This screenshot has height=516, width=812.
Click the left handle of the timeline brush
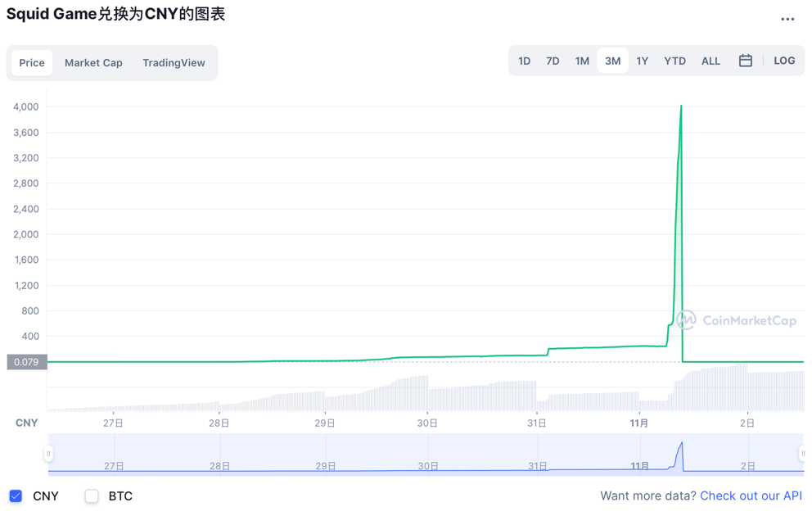[x=49, y=454]
